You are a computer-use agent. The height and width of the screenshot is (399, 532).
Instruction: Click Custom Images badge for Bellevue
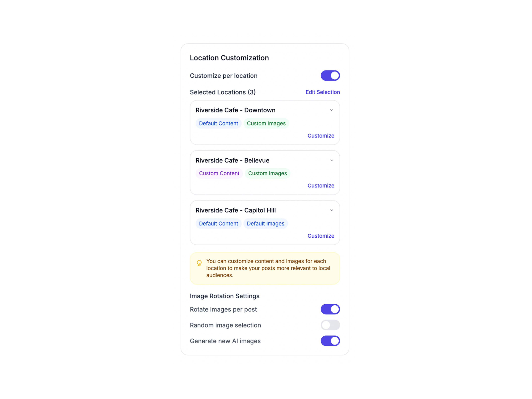pos(267,173)
